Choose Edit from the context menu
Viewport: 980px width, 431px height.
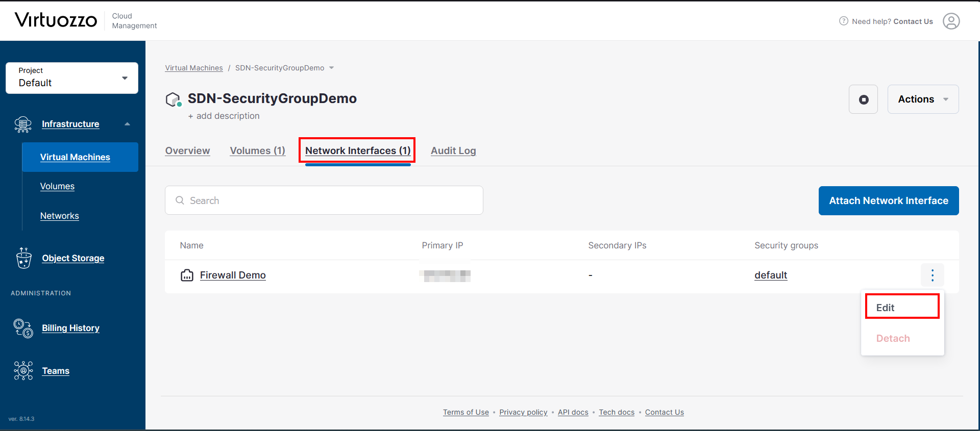[x=902, y=308]
